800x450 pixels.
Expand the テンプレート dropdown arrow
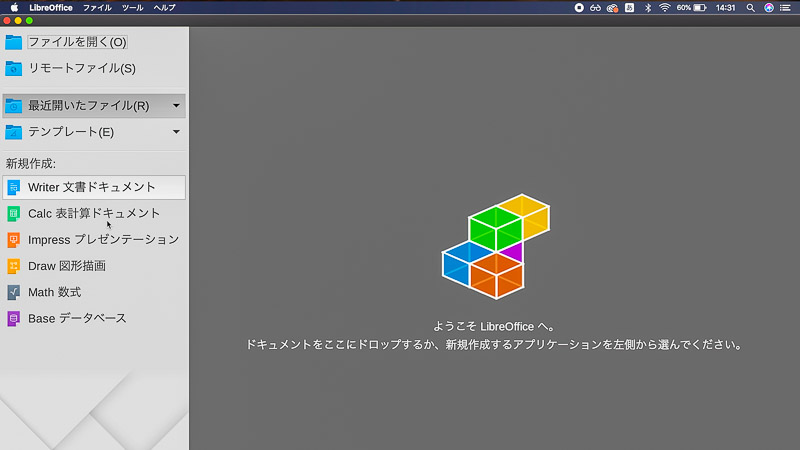click(x=176, y=132)
